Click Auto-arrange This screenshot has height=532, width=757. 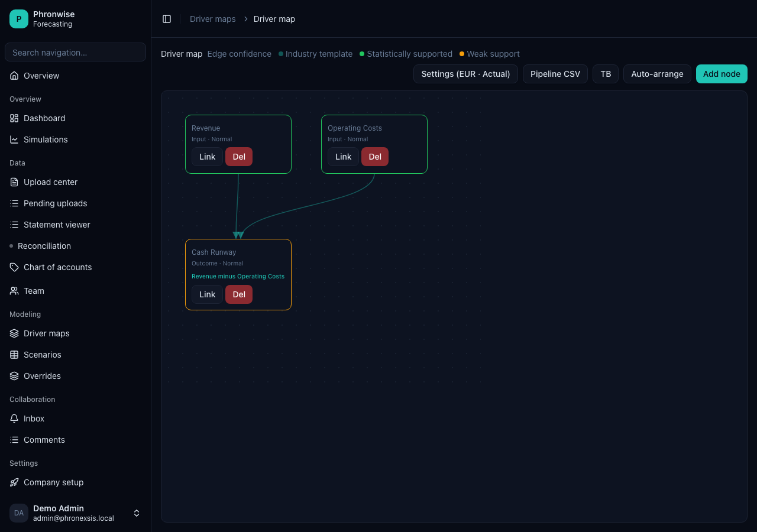coord(657,74)
